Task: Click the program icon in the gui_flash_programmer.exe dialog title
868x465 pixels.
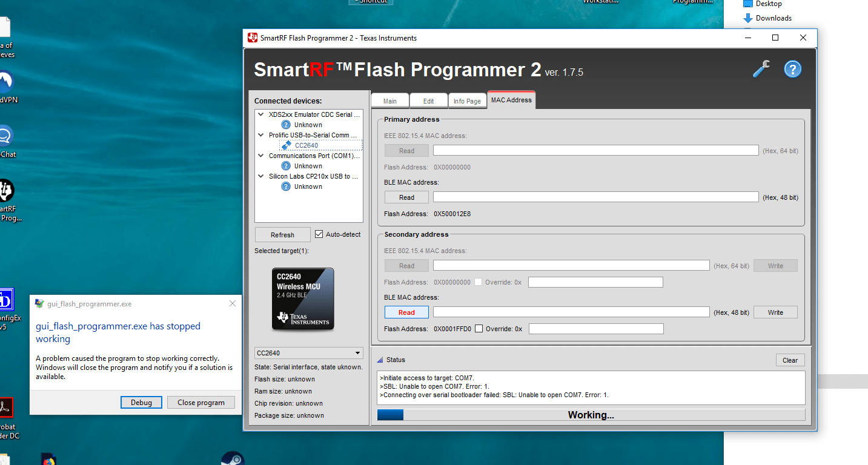Action: [x=39, y=304]
